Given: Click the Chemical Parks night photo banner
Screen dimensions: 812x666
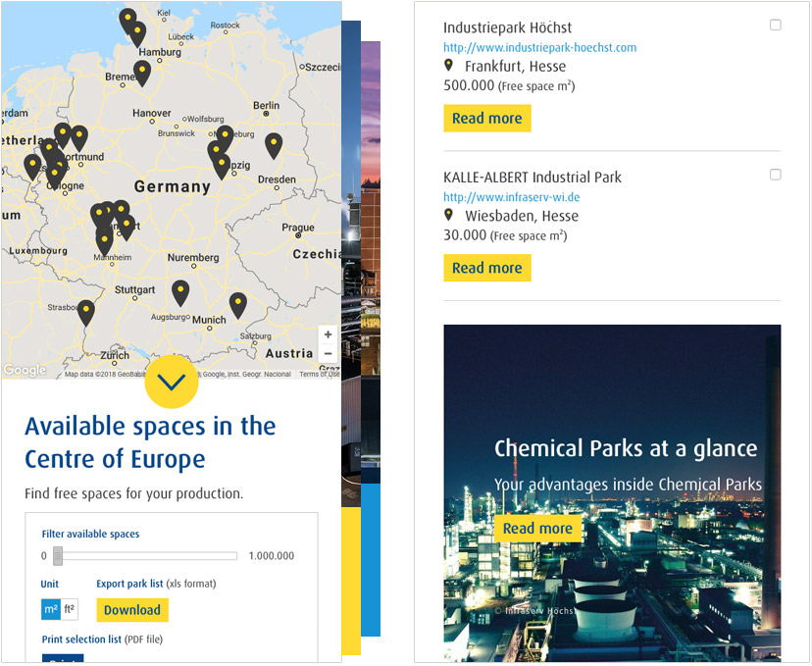Looking at the screenshot, I should (612, 493).
